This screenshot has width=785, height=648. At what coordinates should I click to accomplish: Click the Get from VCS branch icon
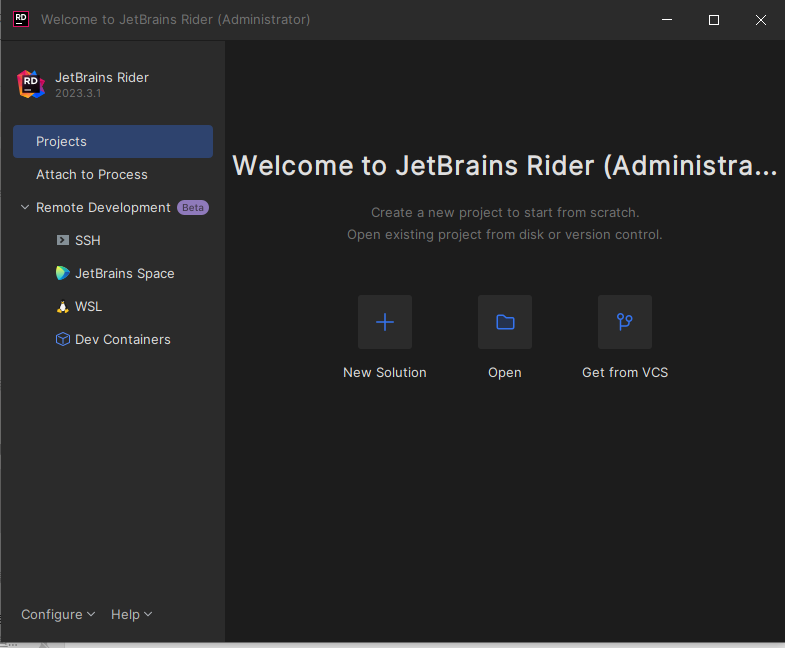point(625,322)
